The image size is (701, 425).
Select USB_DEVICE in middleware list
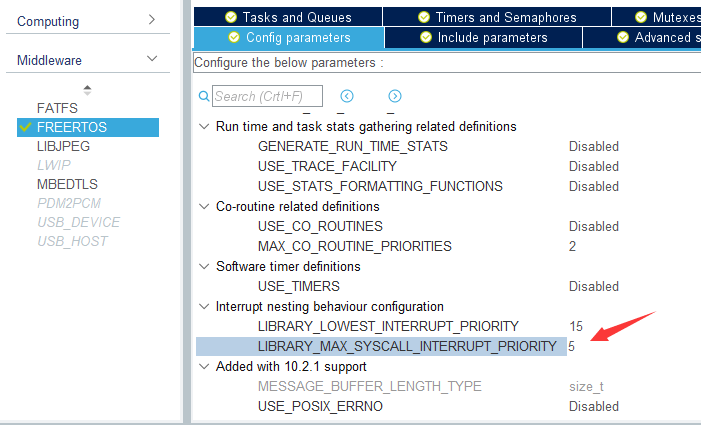pyautogui.click(x=79, y=222)
